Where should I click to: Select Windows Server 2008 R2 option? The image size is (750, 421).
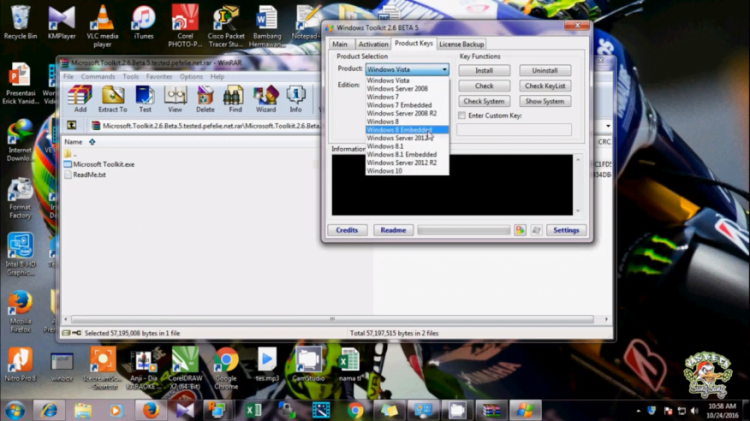[x=407, y=113]
